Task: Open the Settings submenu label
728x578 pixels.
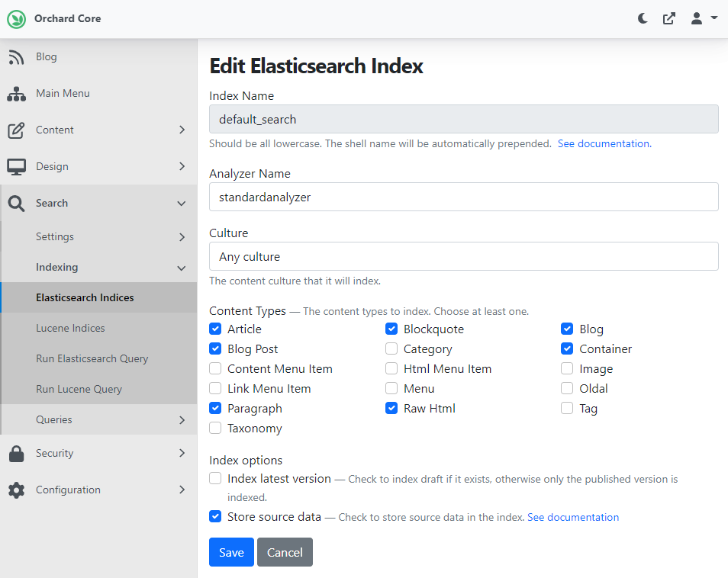Action: click(55, 237)
